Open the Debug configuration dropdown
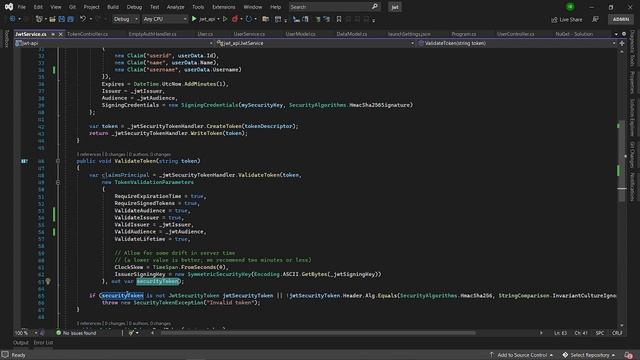The image size is (640, 360). coord(125,19)
